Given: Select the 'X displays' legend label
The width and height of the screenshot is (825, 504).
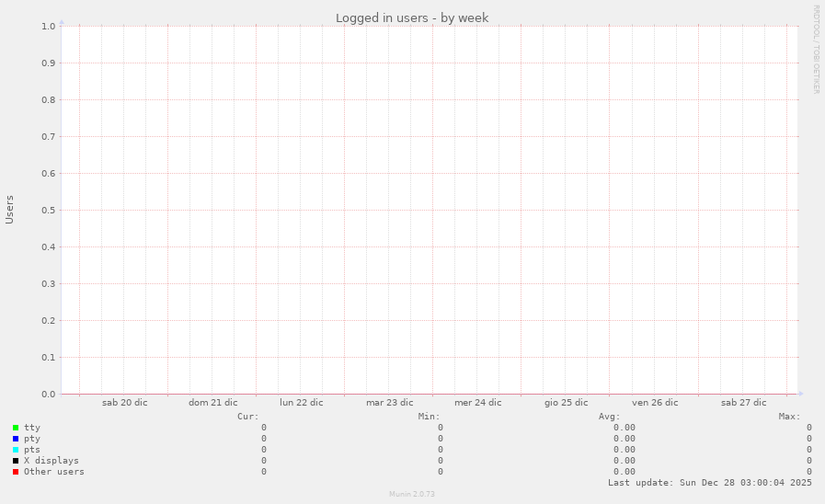Looking at the screenshot, I should coord(51,461).
